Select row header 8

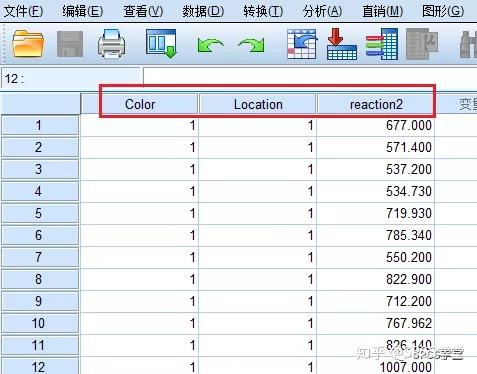click(40, 279)
